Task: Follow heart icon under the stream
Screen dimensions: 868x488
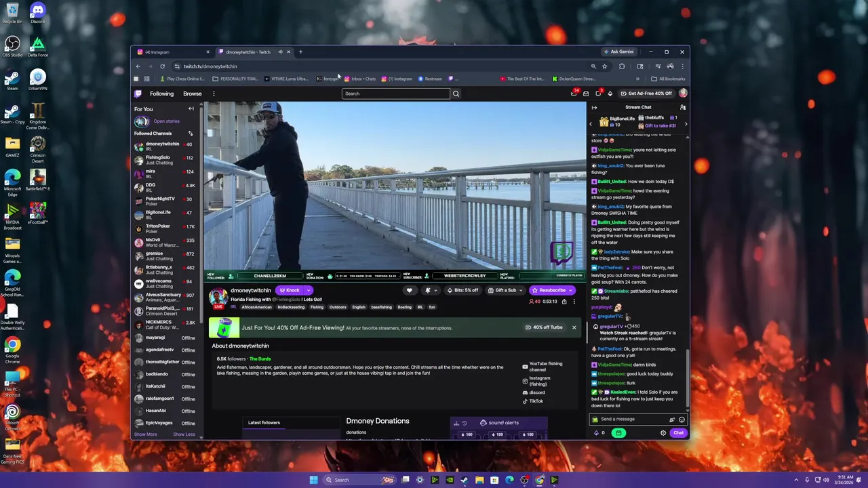Action: click(x=409, y=290)
